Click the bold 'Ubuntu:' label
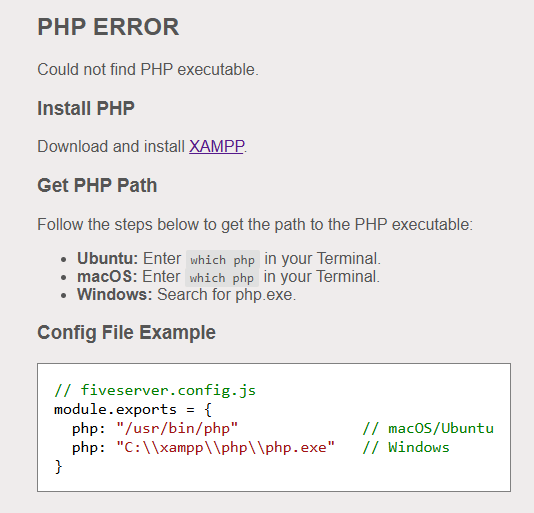This screenshot has width=534, height=513. 107,258
